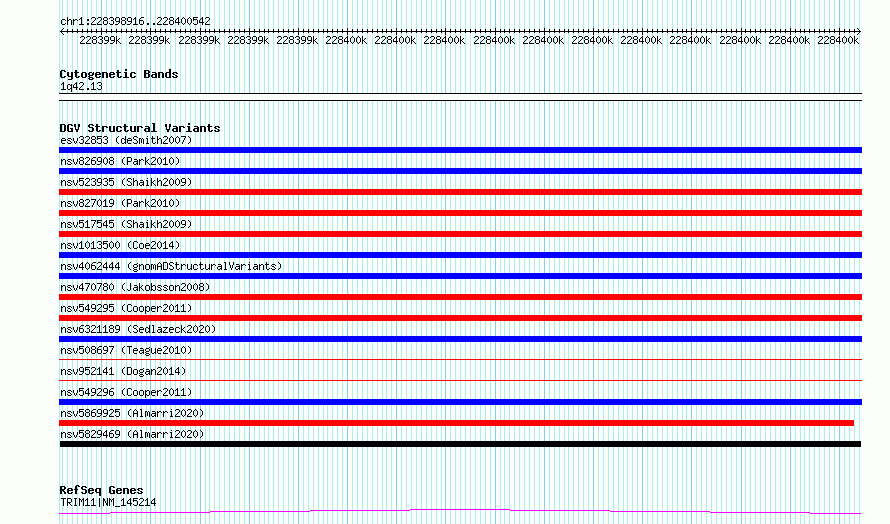Open variant nsv517545 (Shaikh2009) label
The width and height of the screenshot is (890, 524).
126,224
